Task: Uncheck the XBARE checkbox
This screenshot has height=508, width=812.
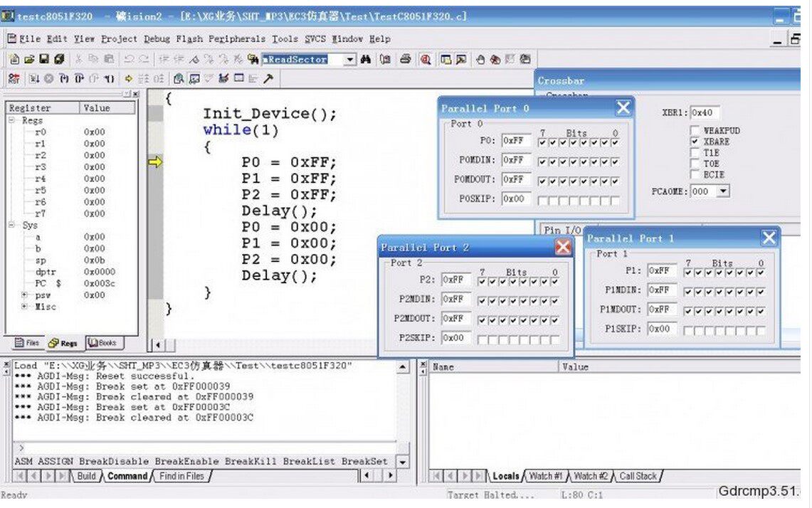Action: (x=695, y=142)
